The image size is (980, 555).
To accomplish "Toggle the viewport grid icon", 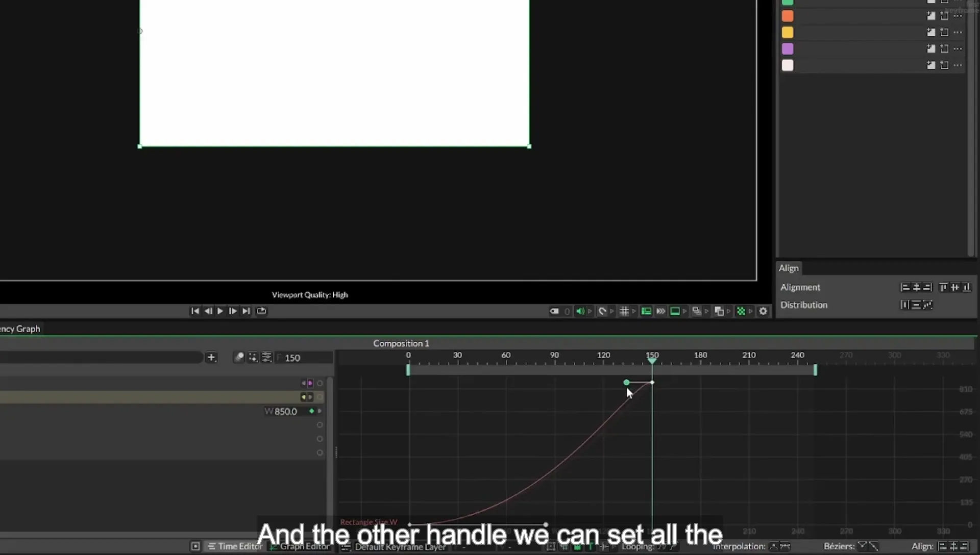I will pos(624,311).
